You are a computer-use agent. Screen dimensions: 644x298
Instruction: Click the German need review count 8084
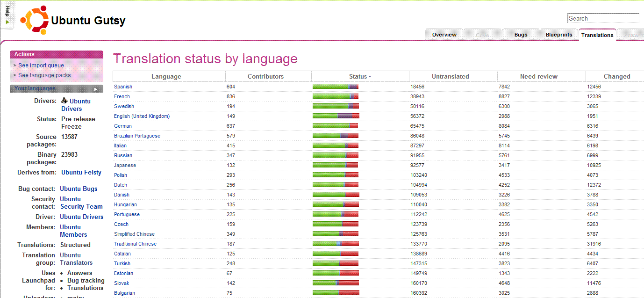tap(504, 126)
